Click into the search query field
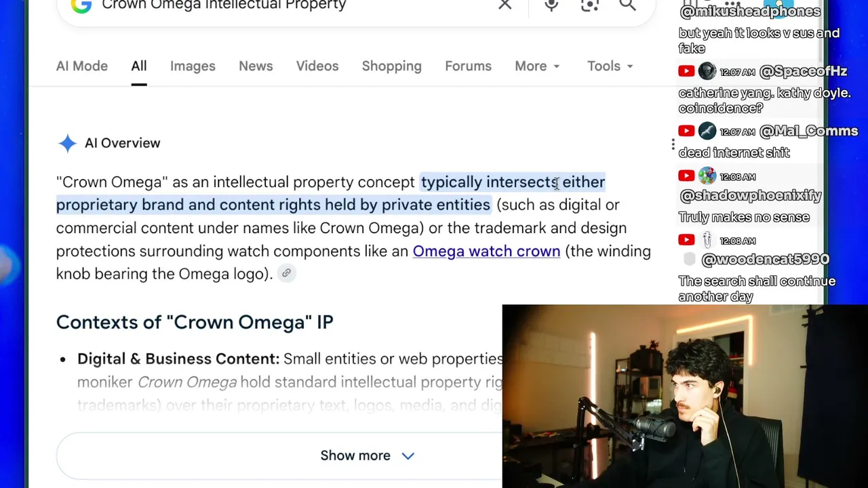 pos(292,5)
